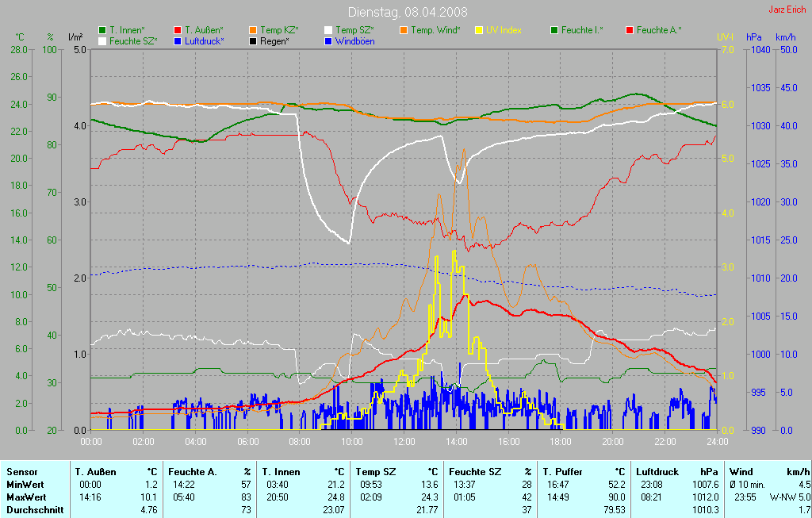Click the Dienstag, 08.04.2008 chart title
Viewport: 812px width, 518px height.
click(x=408, y=12)
